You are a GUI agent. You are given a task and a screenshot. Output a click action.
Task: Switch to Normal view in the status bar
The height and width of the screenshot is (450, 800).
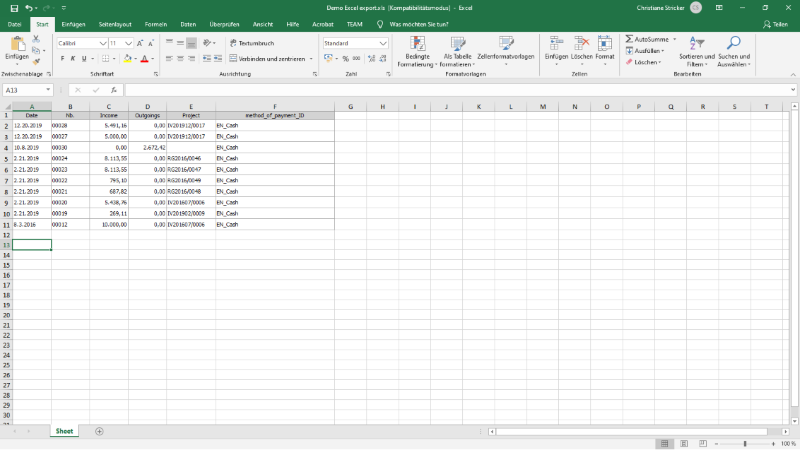point(664,444)
